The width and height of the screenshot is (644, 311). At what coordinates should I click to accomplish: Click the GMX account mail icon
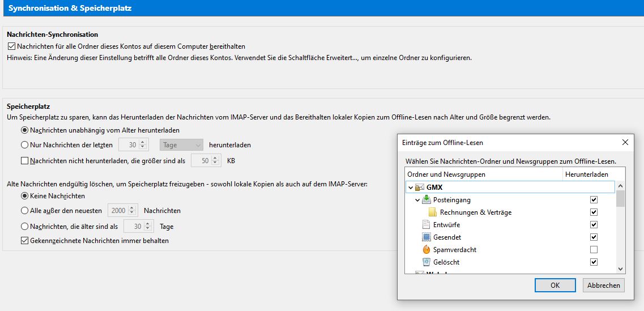420,188
